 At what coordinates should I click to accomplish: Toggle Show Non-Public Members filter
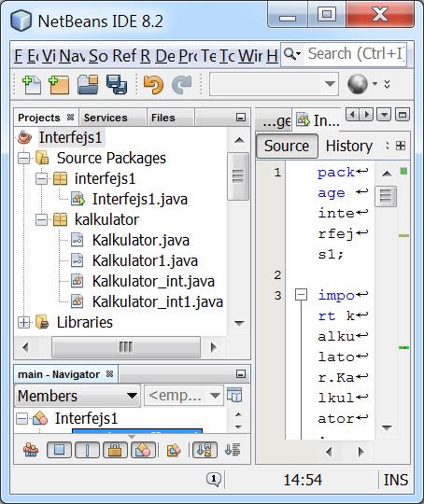point(115,450)
